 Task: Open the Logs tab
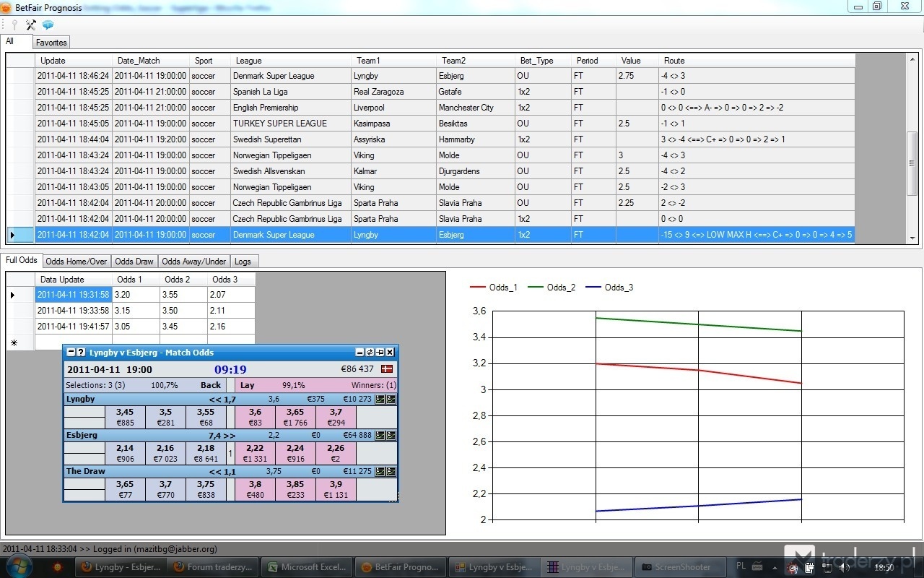coord(243,262)
